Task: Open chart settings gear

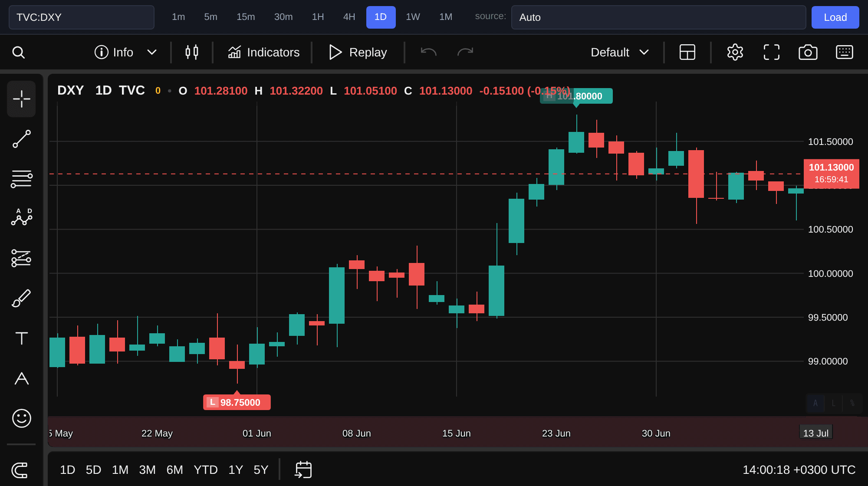Action: point(735,52)
